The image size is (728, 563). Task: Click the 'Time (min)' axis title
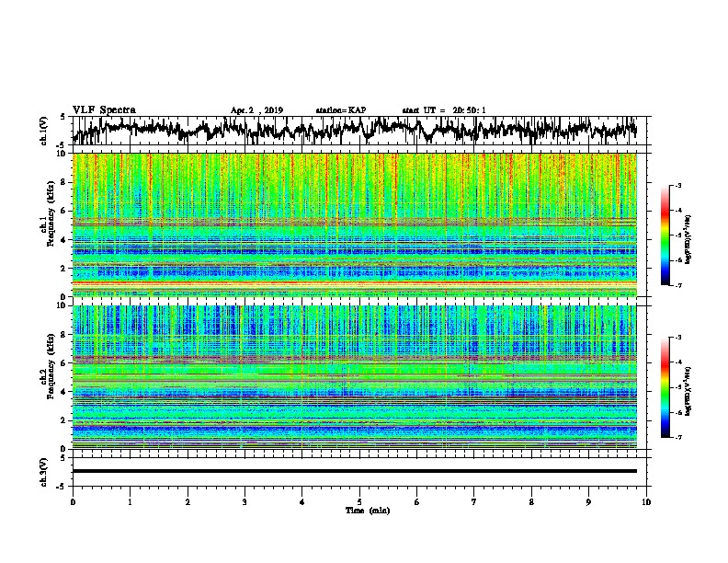coord(368,511)
